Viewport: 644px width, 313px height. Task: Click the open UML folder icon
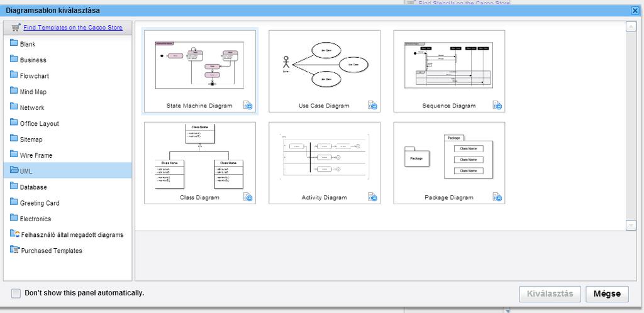(14, 170)
